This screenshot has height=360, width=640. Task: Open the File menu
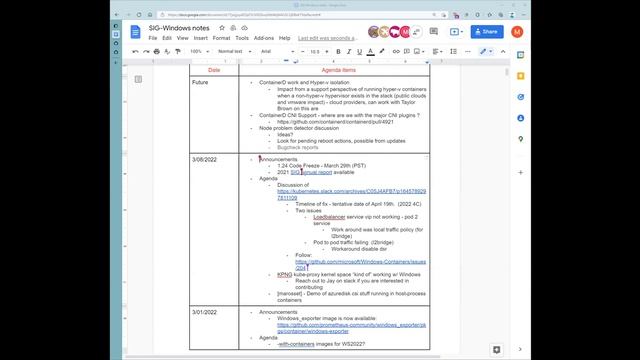tap(153, 38)
